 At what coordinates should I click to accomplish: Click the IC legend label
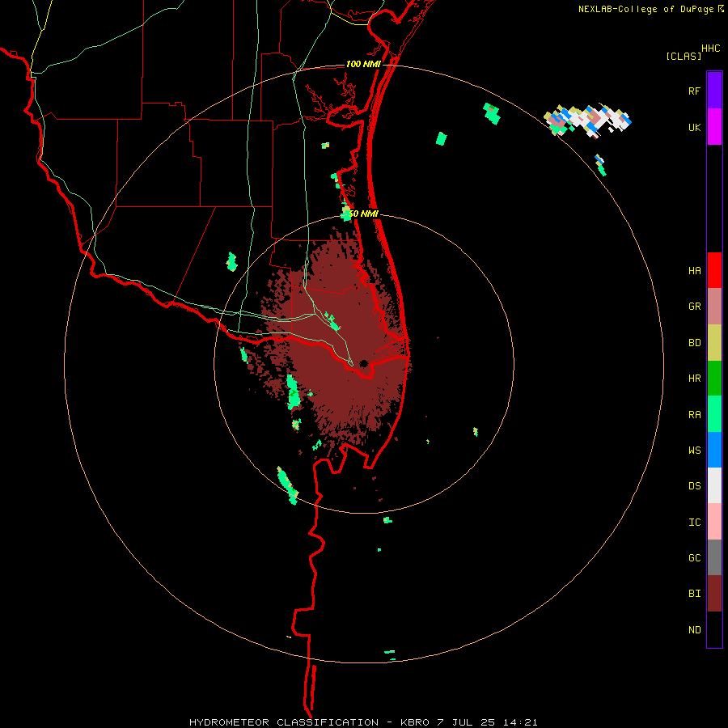tap(694, 523)
